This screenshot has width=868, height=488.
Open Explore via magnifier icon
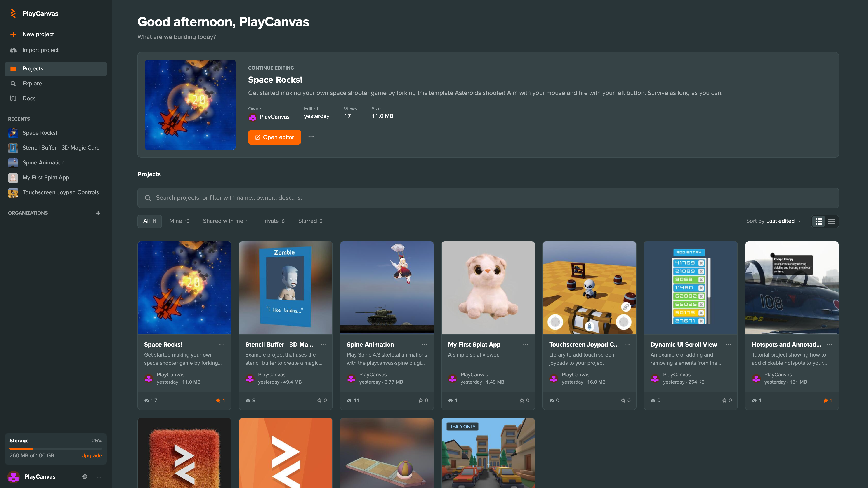coord(13,84)
